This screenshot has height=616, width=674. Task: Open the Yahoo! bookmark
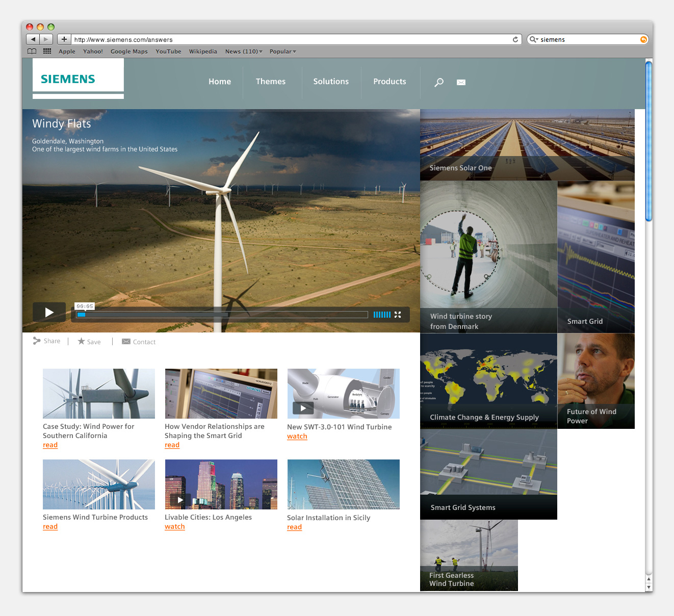coord(93,52)
